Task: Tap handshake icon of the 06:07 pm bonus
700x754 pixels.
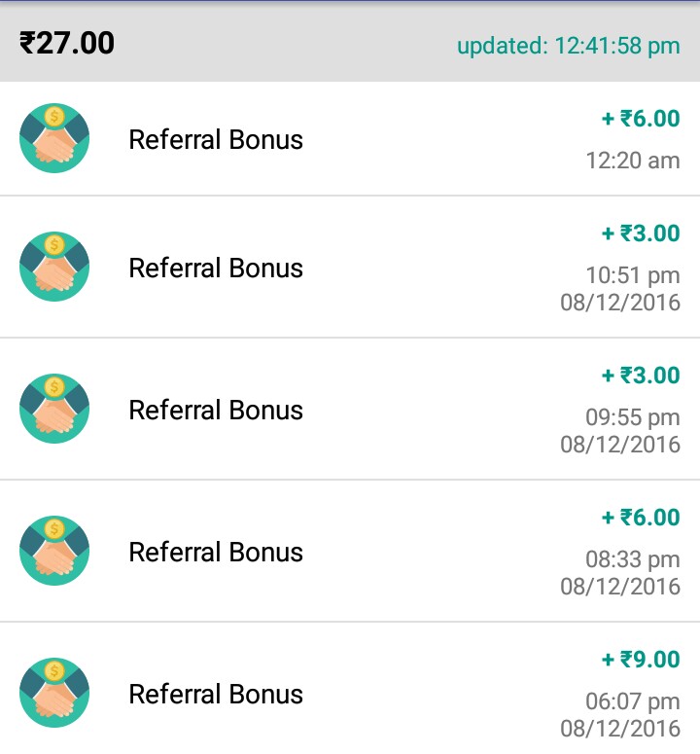Action: pyautogui.click(x=54, y=694)
